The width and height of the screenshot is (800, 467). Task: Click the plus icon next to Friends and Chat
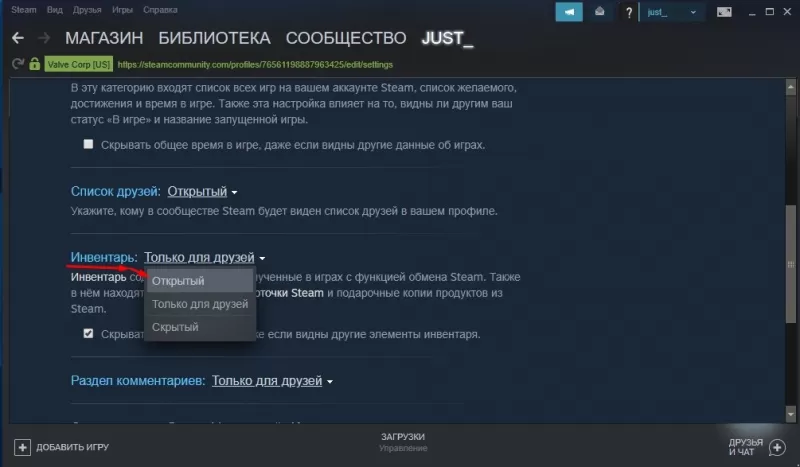coord(777,448)
